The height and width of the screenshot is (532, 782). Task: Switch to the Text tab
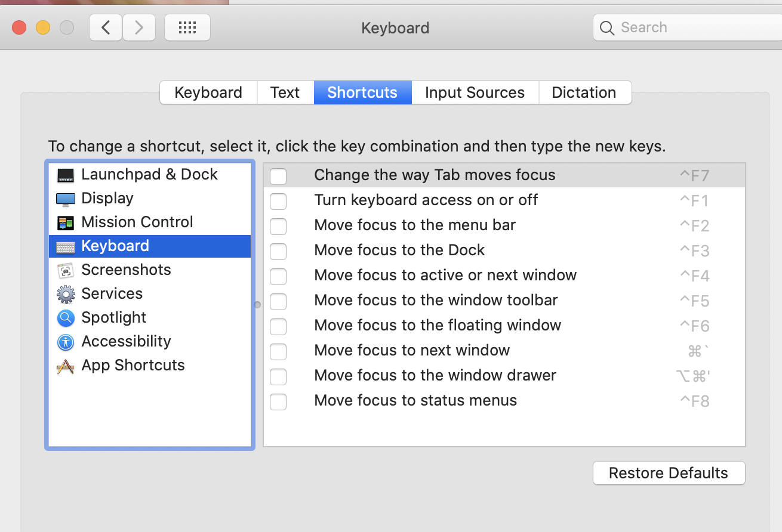point(285,92)
